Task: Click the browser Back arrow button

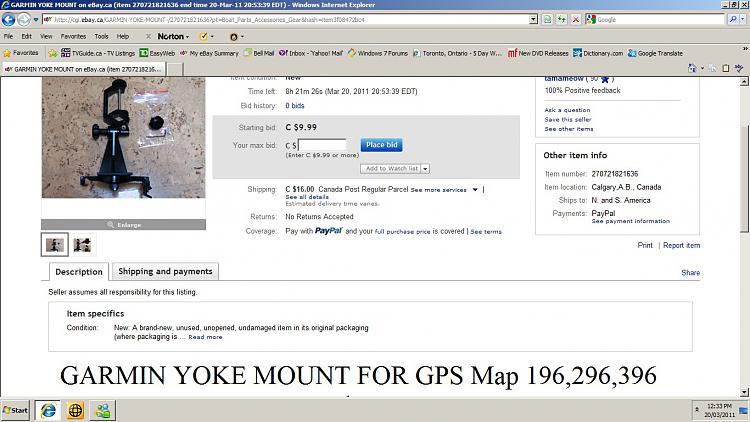Action: [x=9, y=20]
